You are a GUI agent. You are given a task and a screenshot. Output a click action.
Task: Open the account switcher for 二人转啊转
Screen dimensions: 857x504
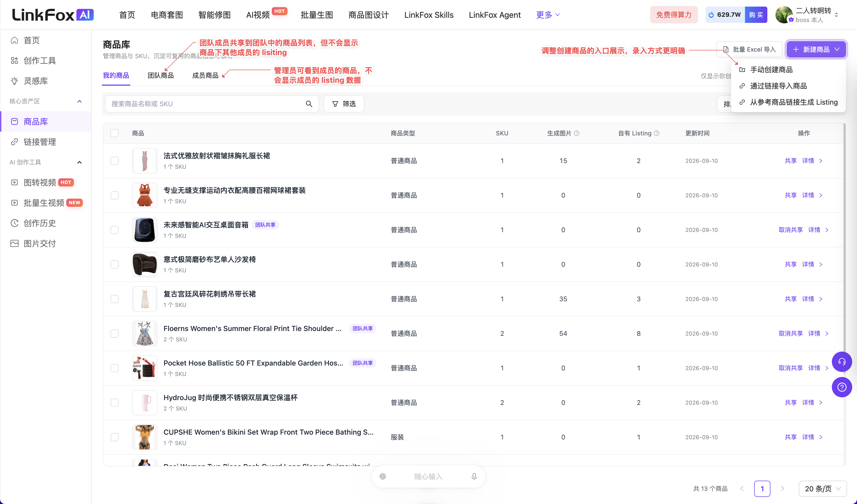coord(836,15)
